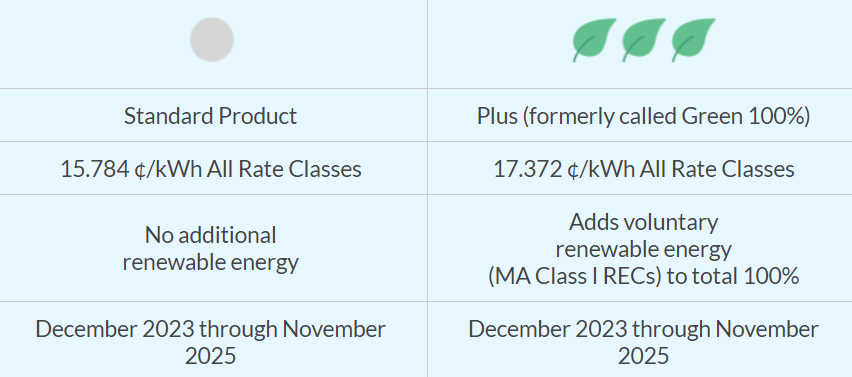Click Standard Product's December 2023 through November term
Image resolution: width=852 pixels, height=377 pixels.
tap(210, 329)
